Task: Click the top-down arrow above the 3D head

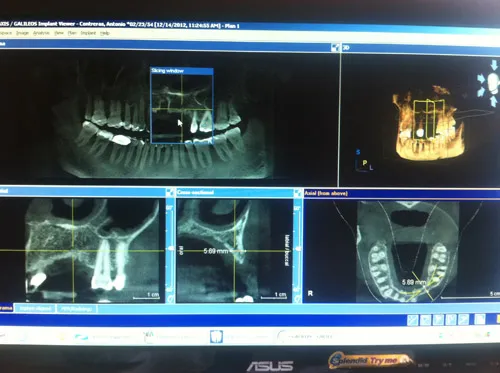Action: tap(494, 65)
